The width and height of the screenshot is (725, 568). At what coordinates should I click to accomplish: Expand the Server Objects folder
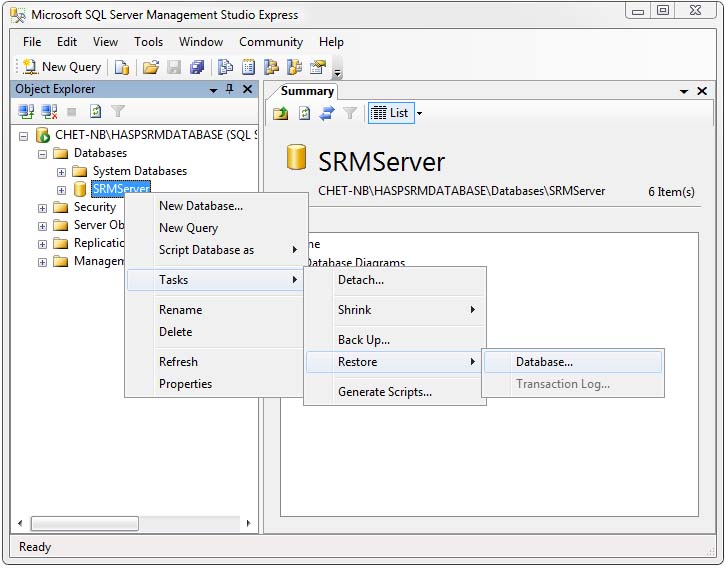pyautogui.click(x=43, y=226)
